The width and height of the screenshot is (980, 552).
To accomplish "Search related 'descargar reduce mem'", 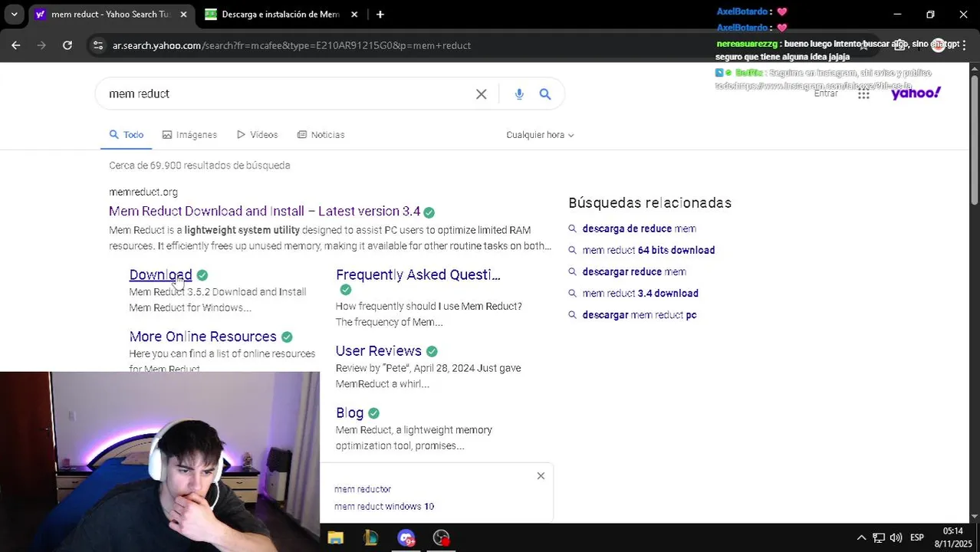I will (634, 271).
